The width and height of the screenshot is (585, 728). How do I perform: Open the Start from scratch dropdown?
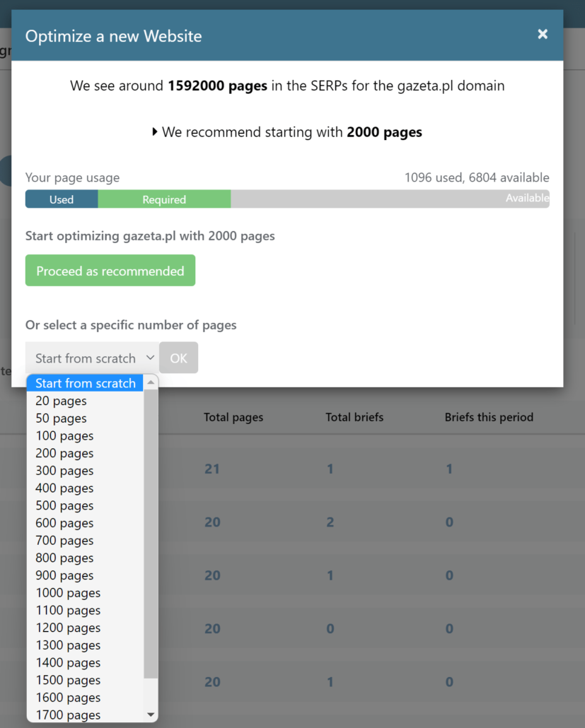[x=92, y=358]
